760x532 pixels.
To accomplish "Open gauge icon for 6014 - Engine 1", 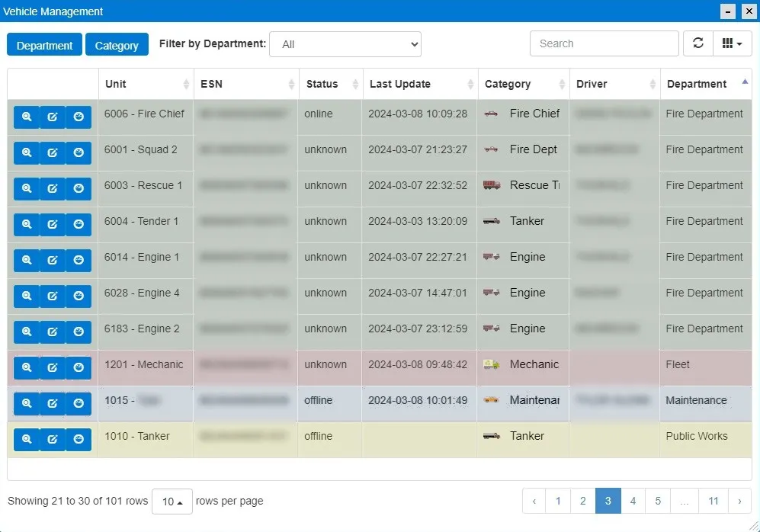I will (x=79, y=261).
